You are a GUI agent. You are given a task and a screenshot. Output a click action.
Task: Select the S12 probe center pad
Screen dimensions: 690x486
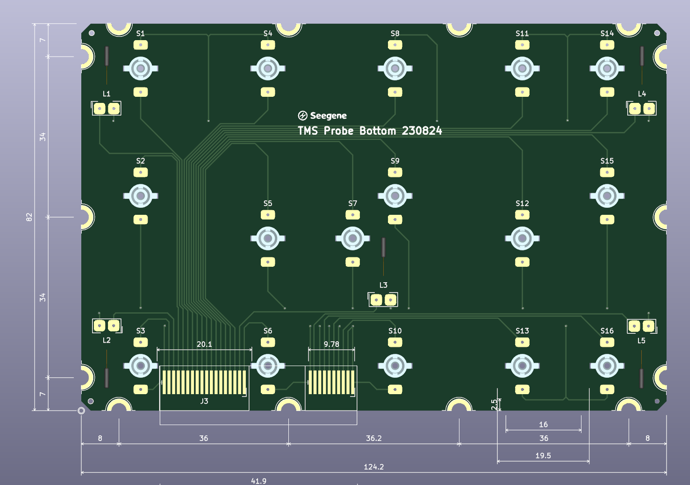[522, 238]
